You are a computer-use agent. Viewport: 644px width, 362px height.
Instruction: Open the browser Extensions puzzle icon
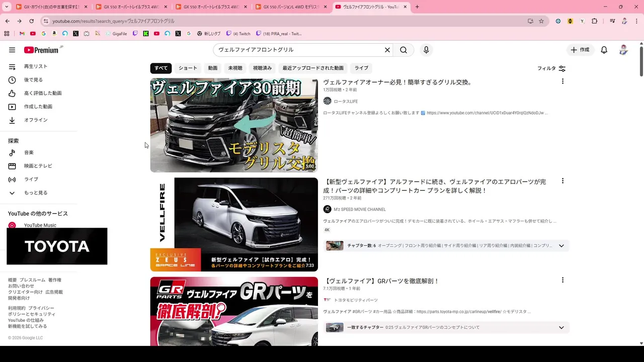[595, 21]
